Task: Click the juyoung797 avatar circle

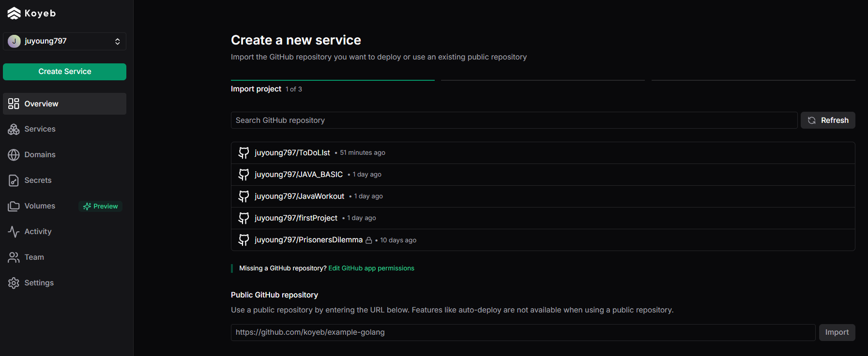Action: pos(14,41)
